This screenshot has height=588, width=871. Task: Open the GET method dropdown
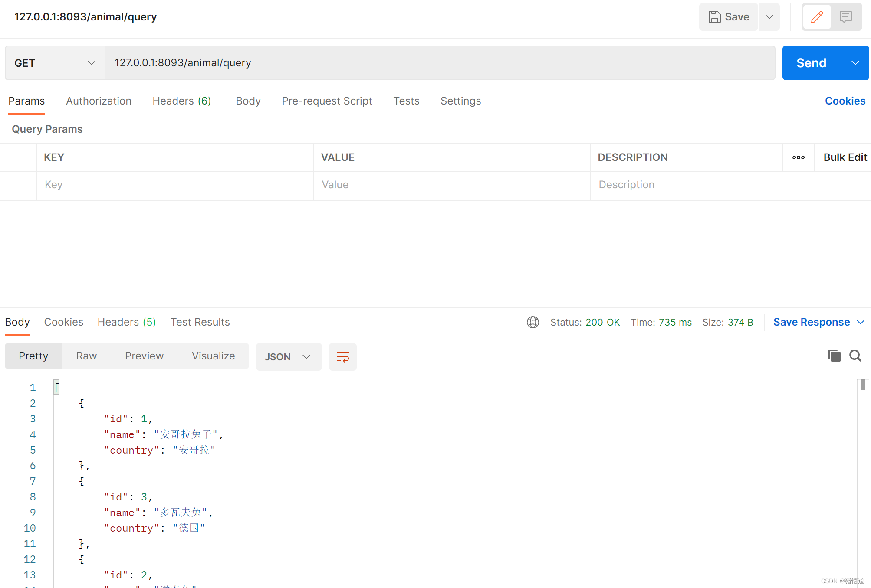tap(55, 63)
